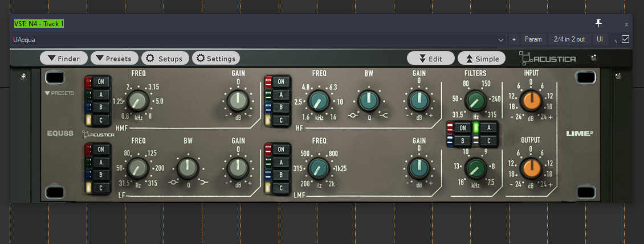Screen dimensions: 644x244
Task: Select HF band preset C
Action: coord(282,120)
